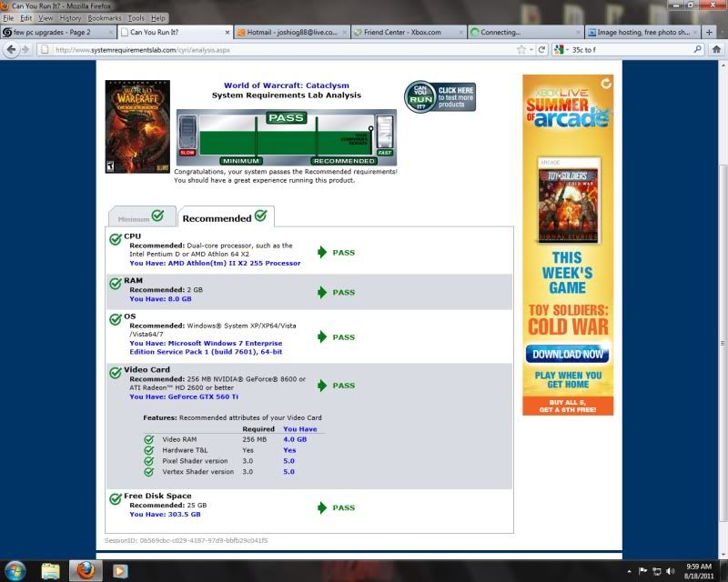Image resolution: width=728 pixels, height=582 pixels.
Task: Click the volume speaker tray icon
Action: tap(670, 571)
